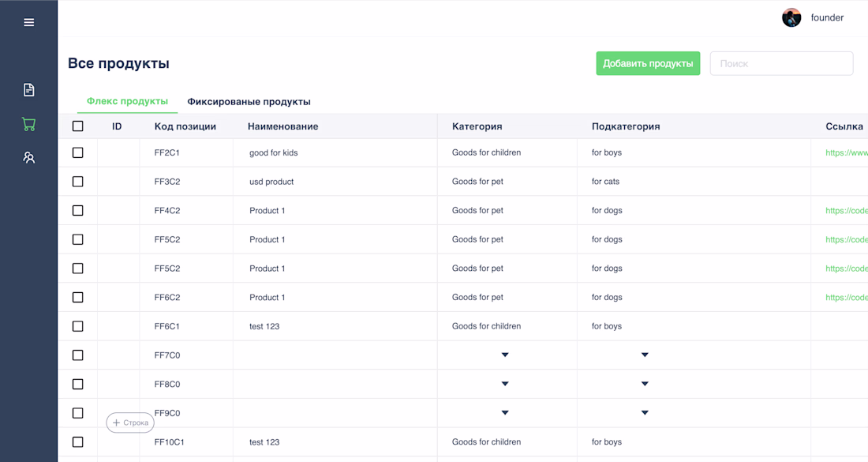Check the FF6C2 row checkbox
The image size is (868, 462).
click(78, 298)
